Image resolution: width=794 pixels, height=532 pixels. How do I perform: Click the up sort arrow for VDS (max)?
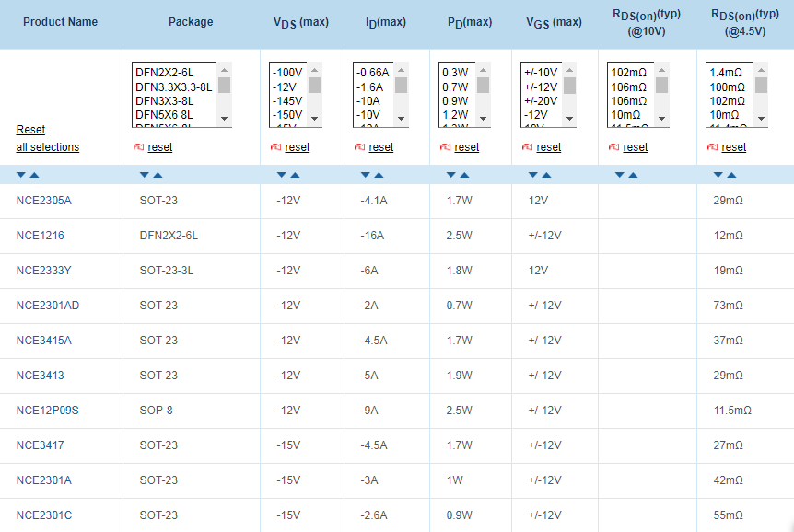tap(296, 175)
